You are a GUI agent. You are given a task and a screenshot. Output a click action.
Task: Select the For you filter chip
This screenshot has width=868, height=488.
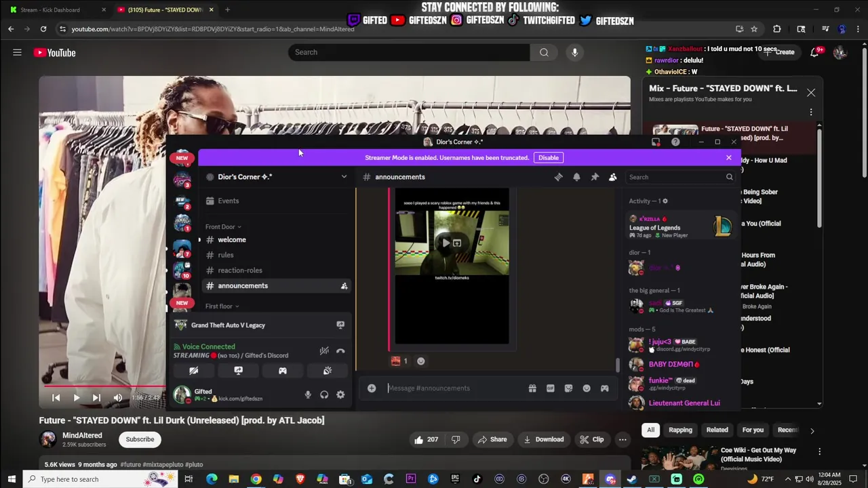753,430
